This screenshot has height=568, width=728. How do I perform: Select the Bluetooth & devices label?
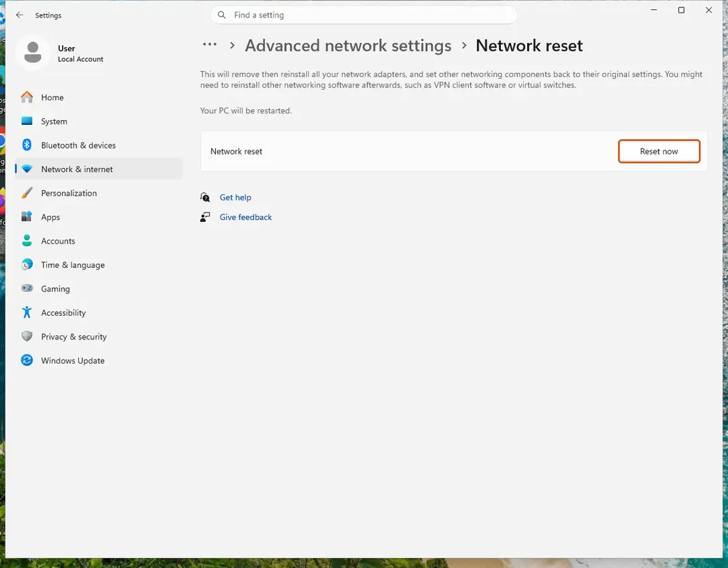78,145
